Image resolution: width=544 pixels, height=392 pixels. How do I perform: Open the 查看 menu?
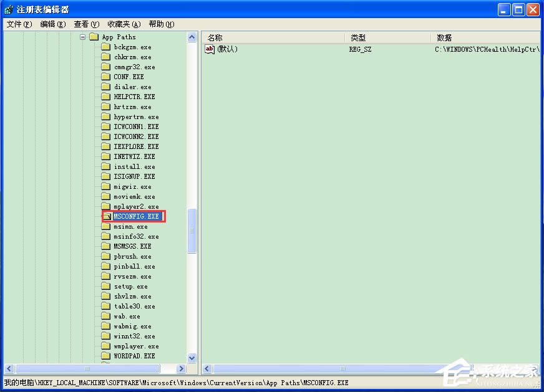tap(85, 24)
